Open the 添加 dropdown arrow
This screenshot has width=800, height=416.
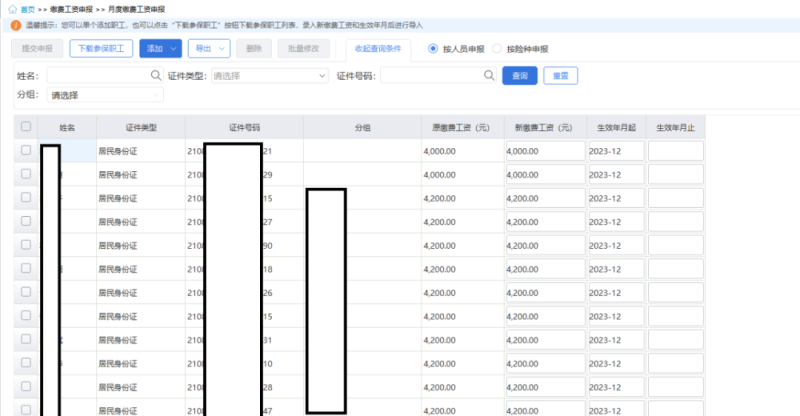(174, 48)
